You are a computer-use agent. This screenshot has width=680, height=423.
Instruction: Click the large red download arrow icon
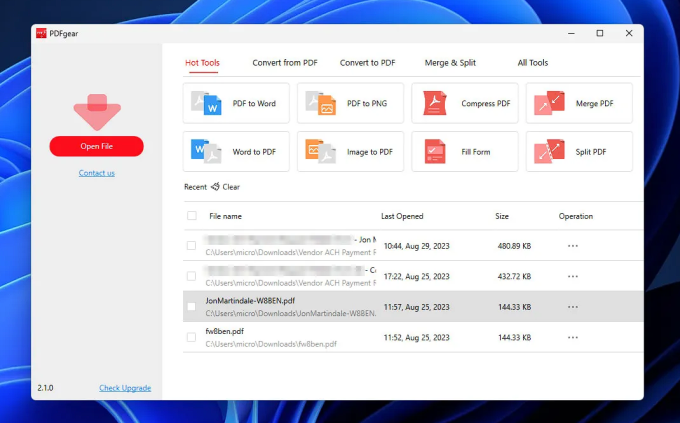tap(97, 112)
